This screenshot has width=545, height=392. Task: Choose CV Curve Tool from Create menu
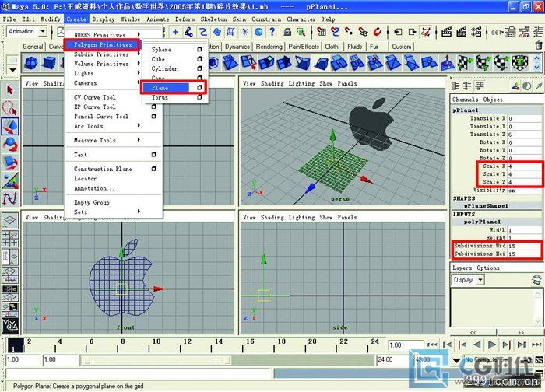94,97
